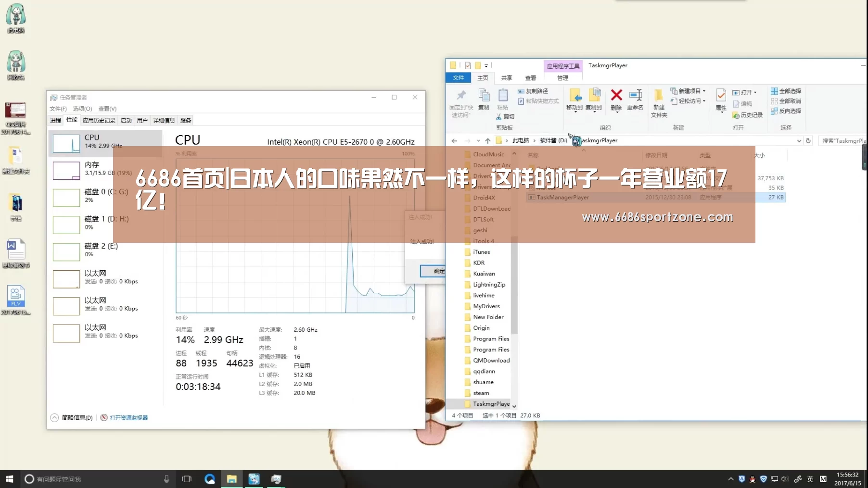
Task: Click the File Explorer taskbar icon
Action: coord(231,479)
